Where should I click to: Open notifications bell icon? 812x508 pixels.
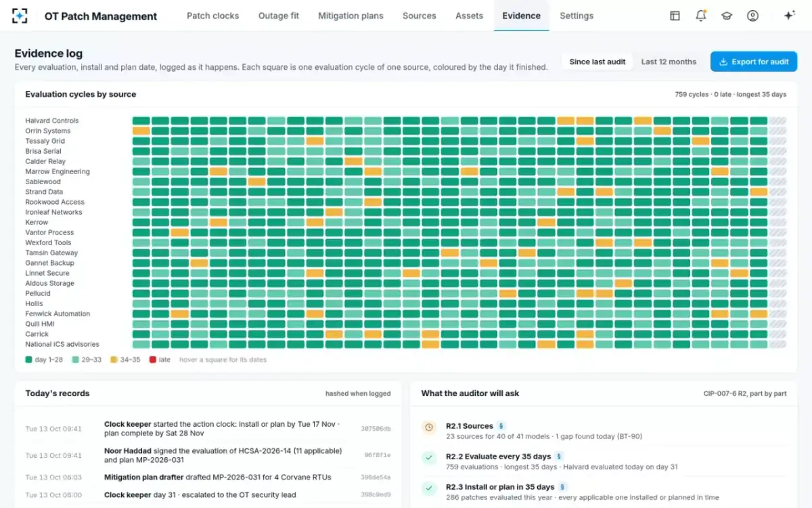point(701,16)
